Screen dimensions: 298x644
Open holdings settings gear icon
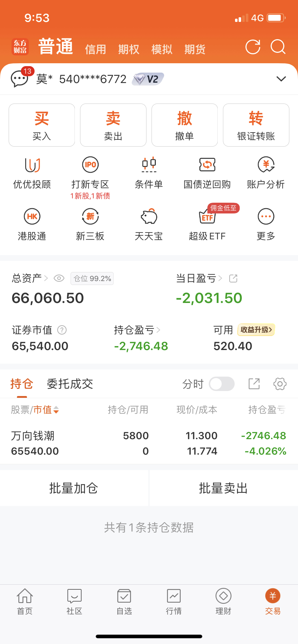coord(280,384)
